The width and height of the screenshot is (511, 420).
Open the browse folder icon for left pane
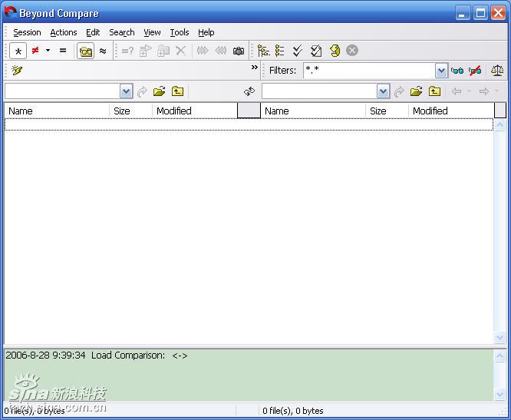pos(160,91)
